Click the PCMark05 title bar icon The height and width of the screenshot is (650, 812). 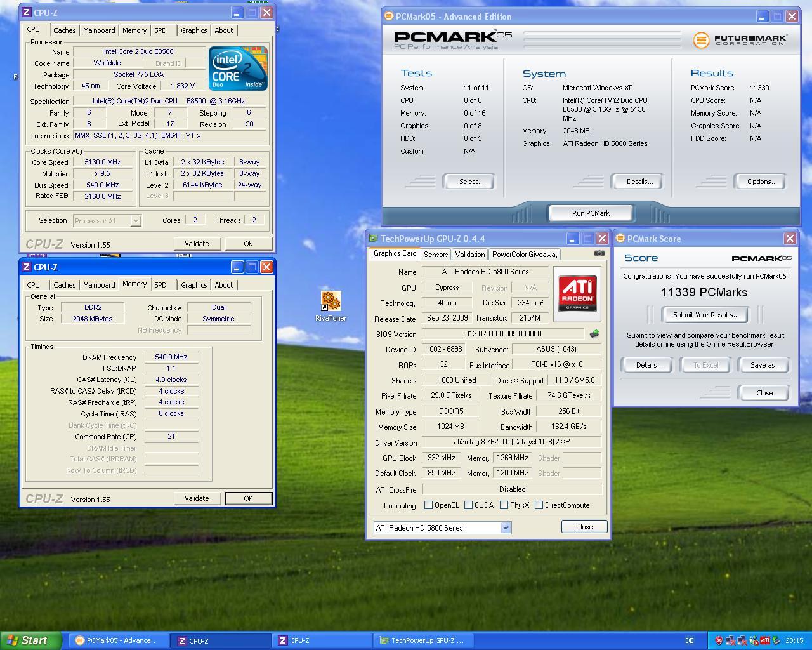click(388, 17)
